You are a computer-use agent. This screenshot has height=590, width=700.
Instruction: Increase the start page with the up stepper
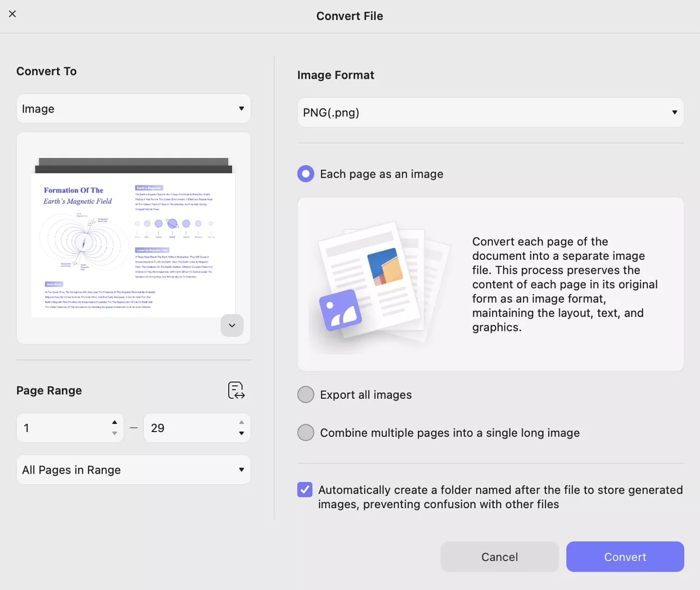[x=114, y=422]
